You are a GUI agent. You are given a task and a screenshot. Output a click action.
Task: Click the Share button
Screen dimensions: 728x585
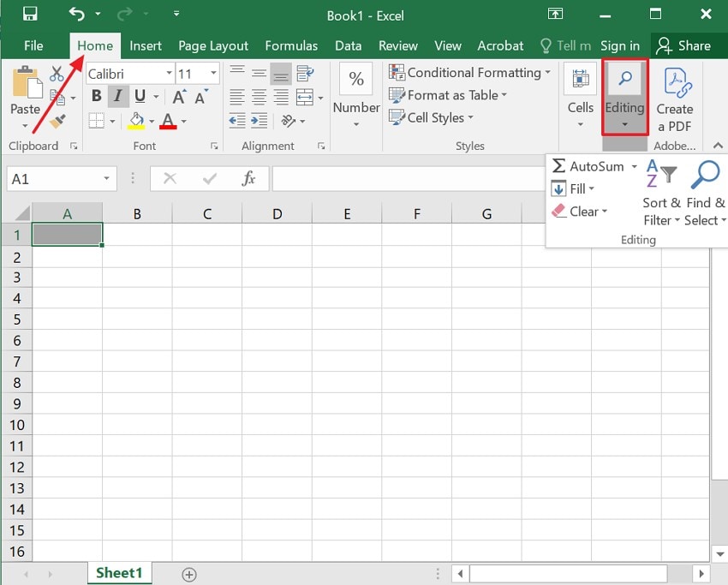(695, 45)
